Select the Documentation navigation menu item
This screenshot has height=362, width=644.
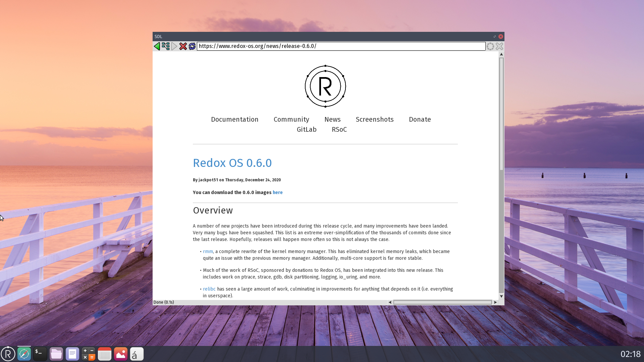tap(234, 119)
